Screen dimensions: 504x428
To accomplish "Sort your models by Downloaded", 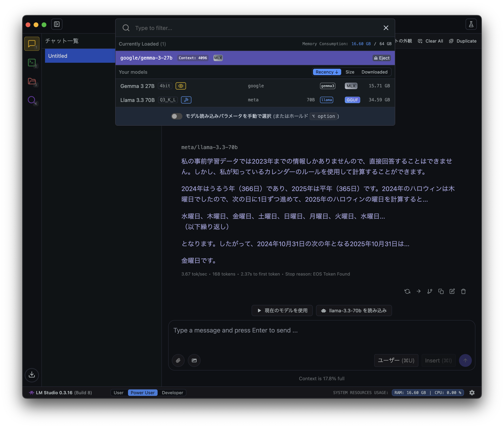I will pos(375,72).
